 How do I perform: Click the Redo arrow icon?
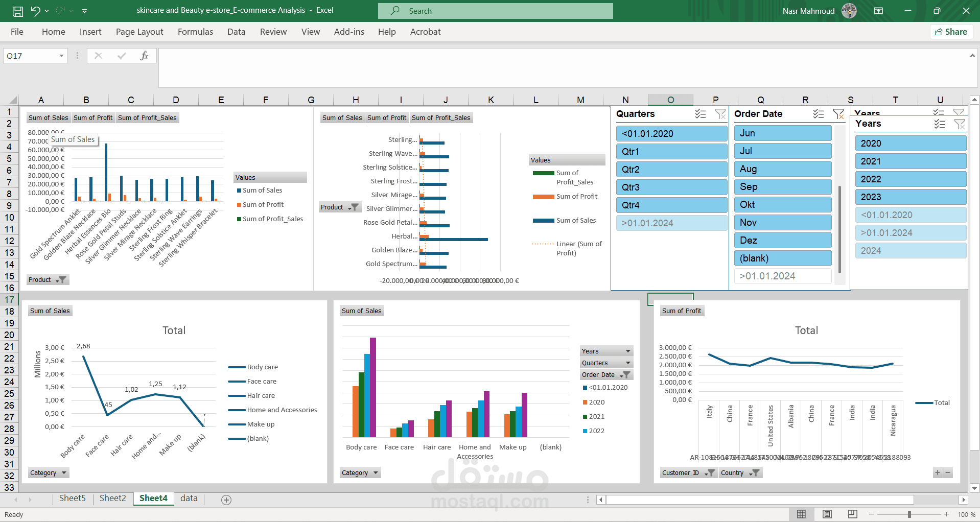click(60, 11)
